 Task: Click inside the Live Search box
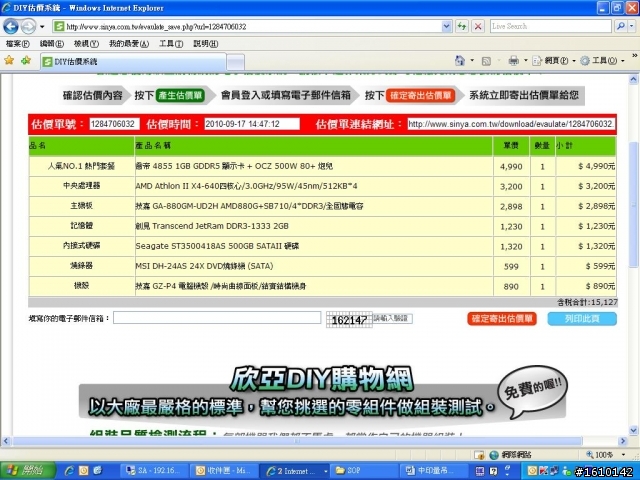pos(551,27)
